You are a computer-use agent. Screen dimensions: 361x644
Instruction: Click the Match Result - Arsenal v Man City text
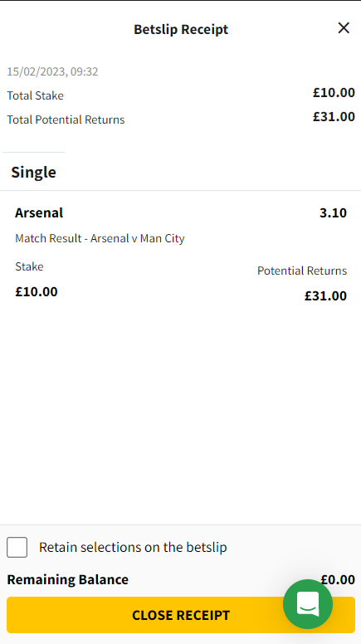pos(100,238)
